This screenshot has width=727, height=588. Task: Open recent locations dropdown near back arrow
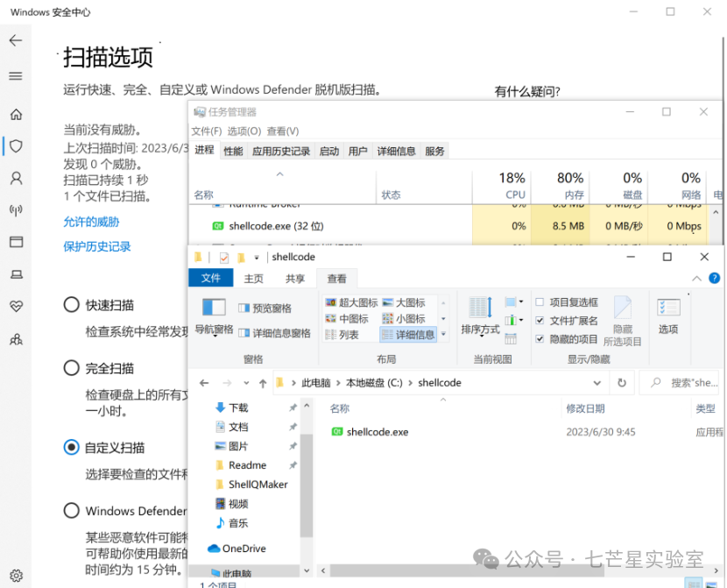click(x=246, y=383)
